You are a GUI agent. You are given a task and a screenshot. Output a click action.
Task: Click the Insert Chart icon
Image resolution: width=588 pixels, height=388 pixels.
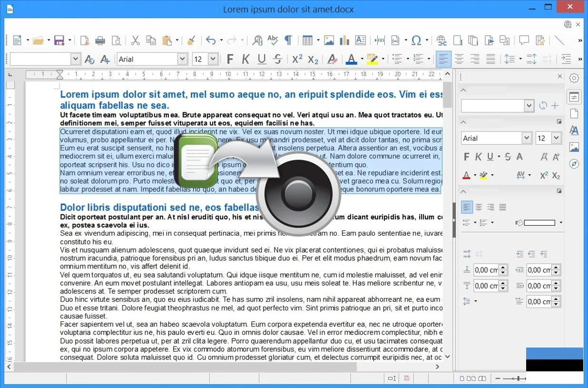(344, 40)
